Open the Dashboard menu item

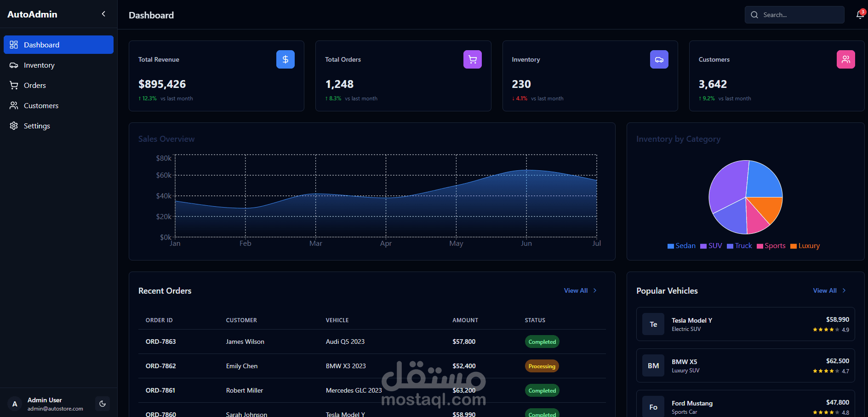click(58, 45)
